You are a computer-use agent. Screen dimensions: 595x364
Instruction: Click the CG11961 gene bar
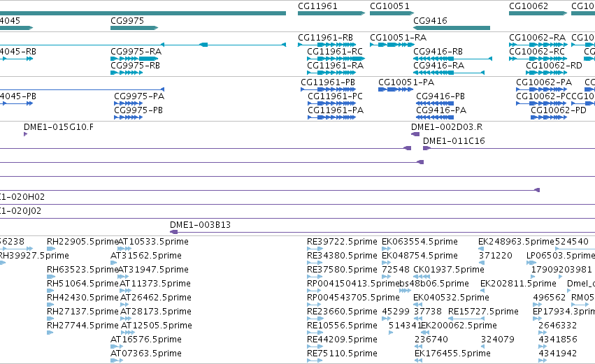pyautogui.click(x=331, y=13)
